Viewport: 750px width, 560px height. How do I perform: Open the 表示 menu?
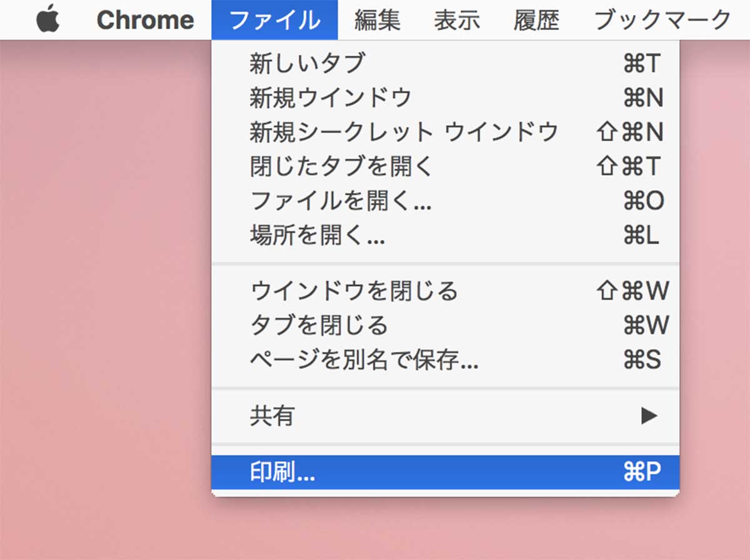[457, 21]
